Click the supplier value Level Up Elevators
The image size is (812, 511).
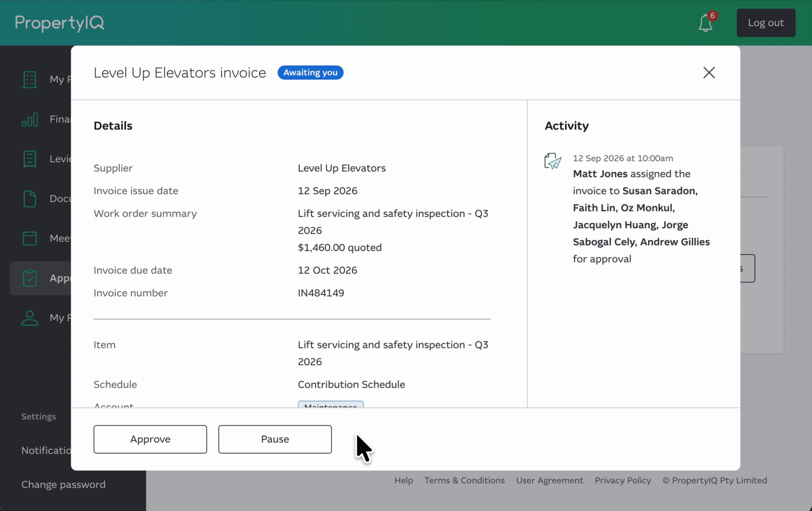point(341,168)
